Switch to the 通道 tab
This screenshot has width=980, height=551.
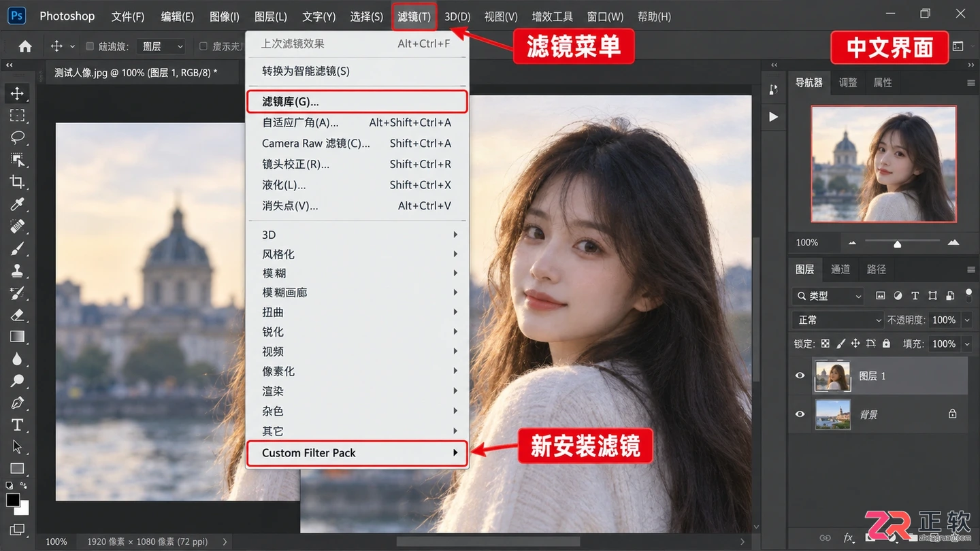pos(840,269)
